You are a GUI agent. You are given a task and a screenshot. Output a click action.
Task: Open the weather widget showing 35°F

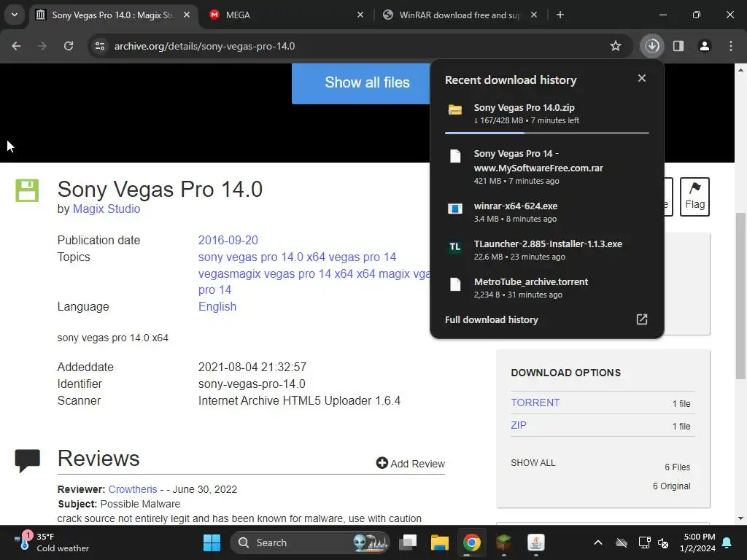[53, 542]
